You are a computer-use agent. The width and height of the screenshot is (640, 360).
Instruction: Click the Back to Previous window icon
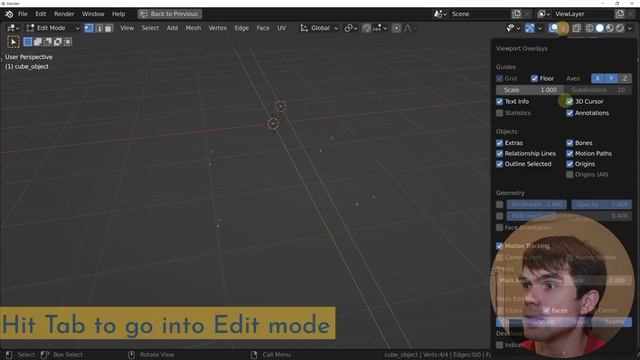(143, 14)
